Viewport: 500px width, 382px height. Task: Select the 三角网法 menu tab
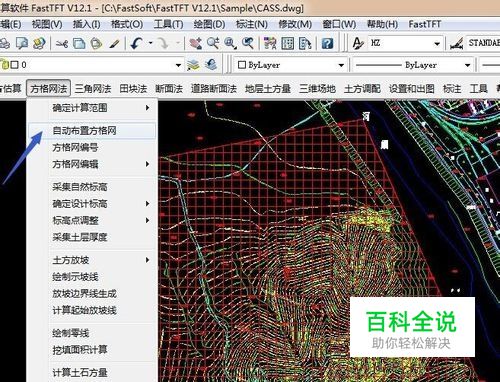(x=93, y=88)
